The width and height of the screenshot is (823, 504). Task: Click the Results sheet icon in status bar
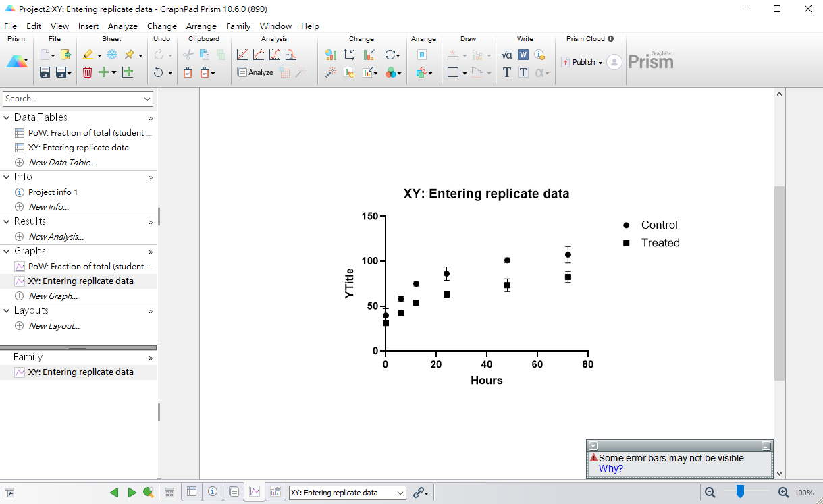(234, 492)
